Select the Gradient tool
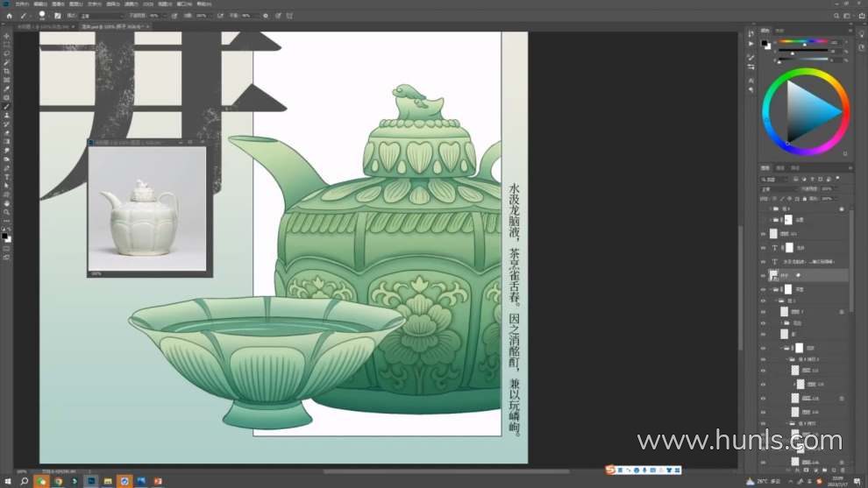868x488 pixels. (x=7, y=142)
